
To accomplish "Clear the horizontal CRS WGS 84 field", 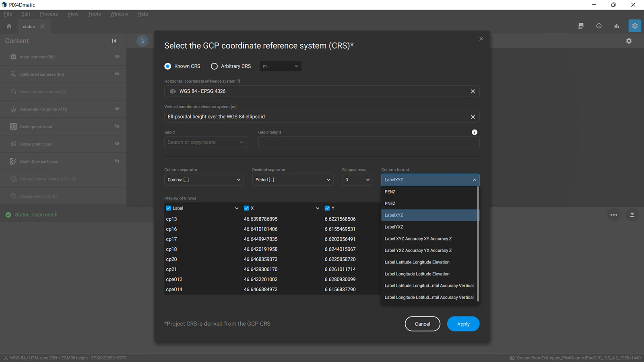I will point(473,91).
